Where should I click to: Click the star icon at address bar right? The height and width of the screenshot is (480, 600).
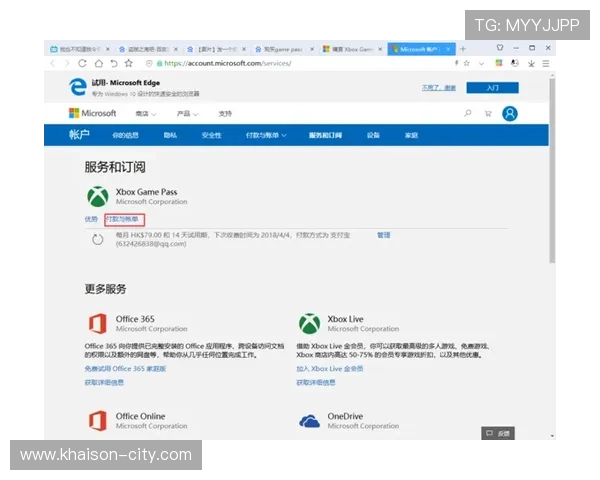coord(466,63)
